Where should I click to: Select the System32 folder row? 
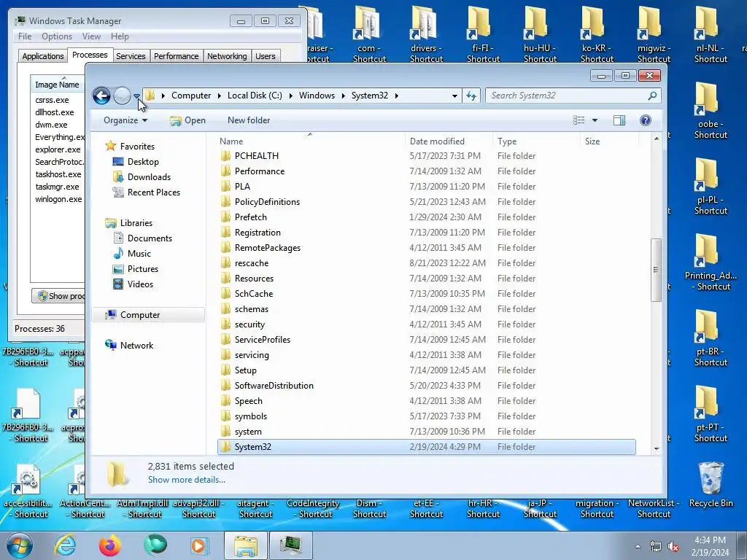(x=426, y=447)
